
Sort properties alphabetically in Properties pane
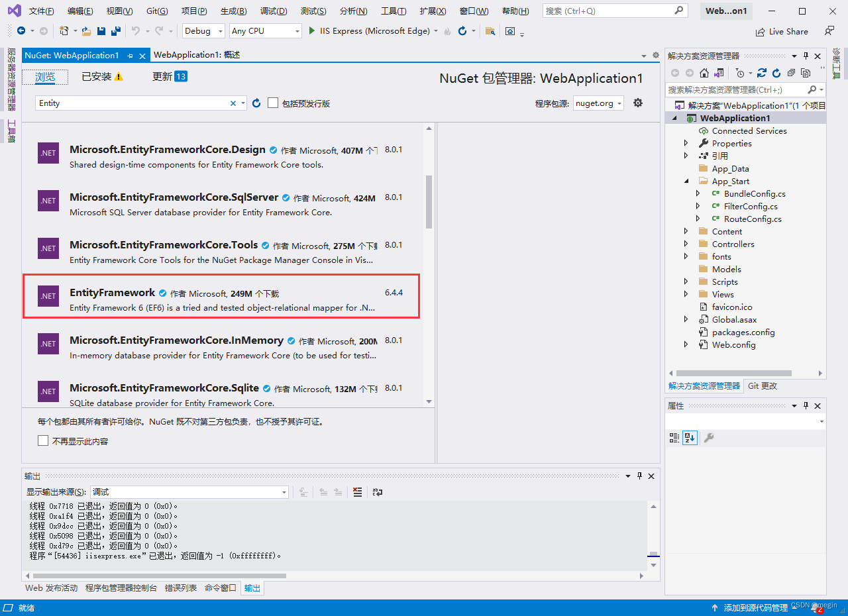tap(690, 438)
